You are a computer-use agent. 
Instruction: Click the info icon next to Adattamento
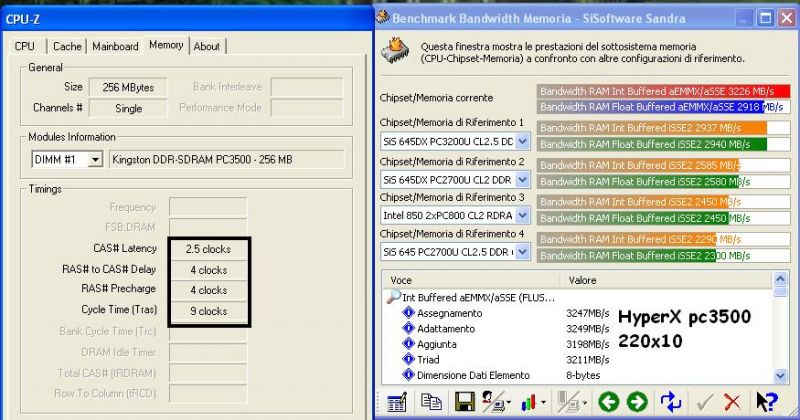point(408,328)
